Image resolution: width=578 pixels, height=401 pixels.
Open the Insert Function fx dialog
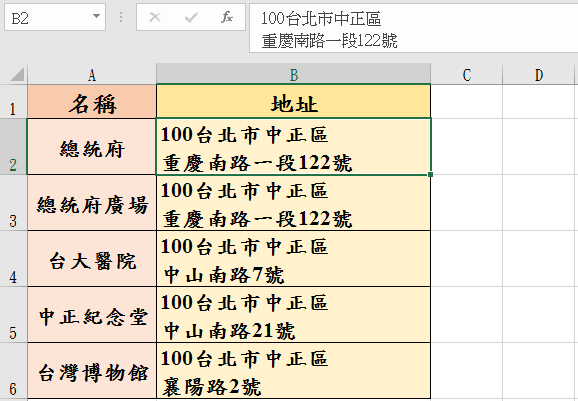(x=227, y=17)
